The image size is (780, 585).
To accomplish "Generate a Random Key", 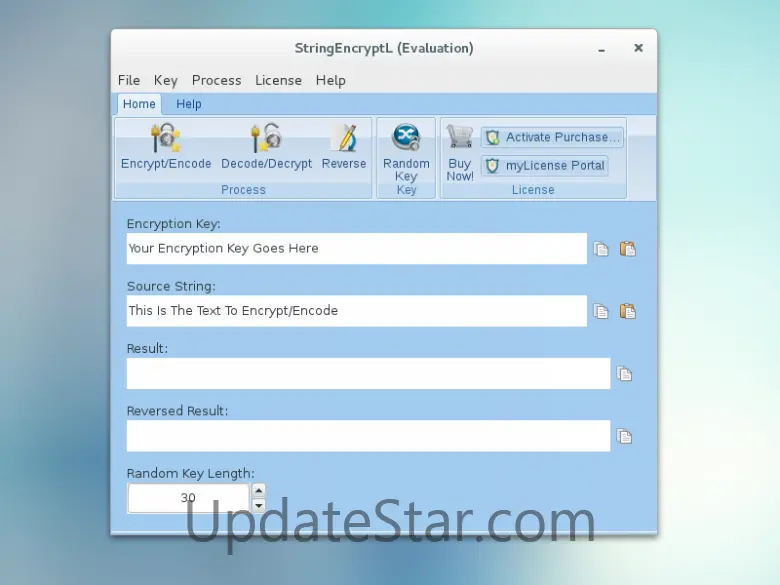I will click(x=406, y=152).
